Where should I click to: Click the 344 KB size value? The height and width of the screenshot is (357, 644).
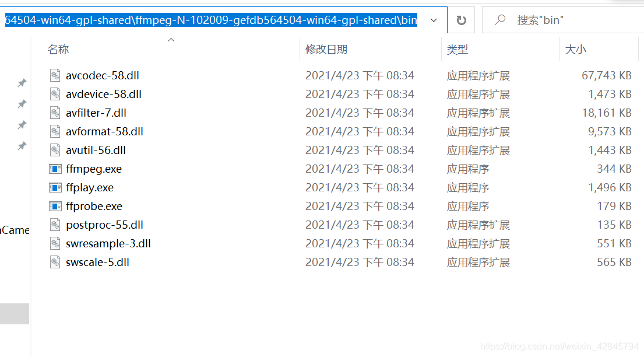click(614, 169)
